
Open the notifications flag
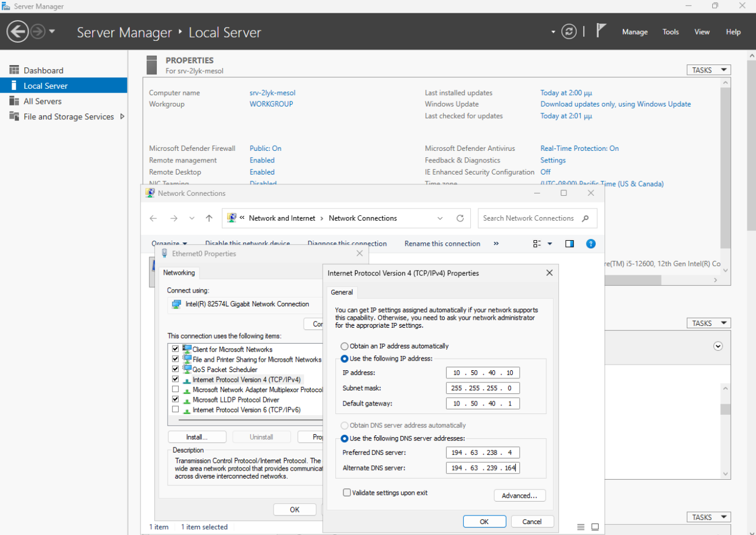coord(601,31)
